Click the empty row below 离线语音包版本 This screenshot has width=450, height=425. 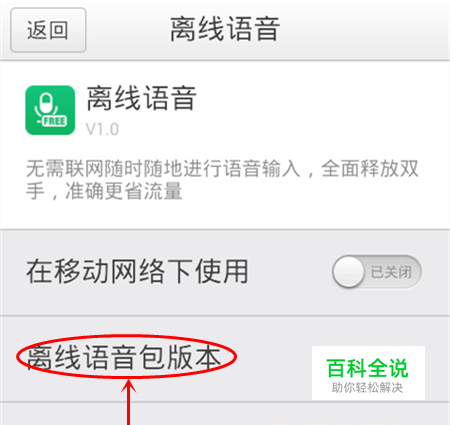225,414
